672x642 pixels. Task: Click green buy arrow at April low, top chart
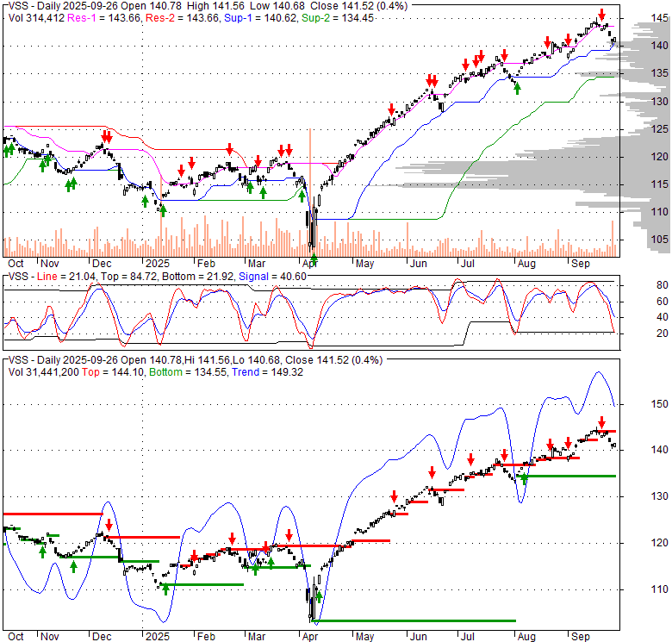314,259
